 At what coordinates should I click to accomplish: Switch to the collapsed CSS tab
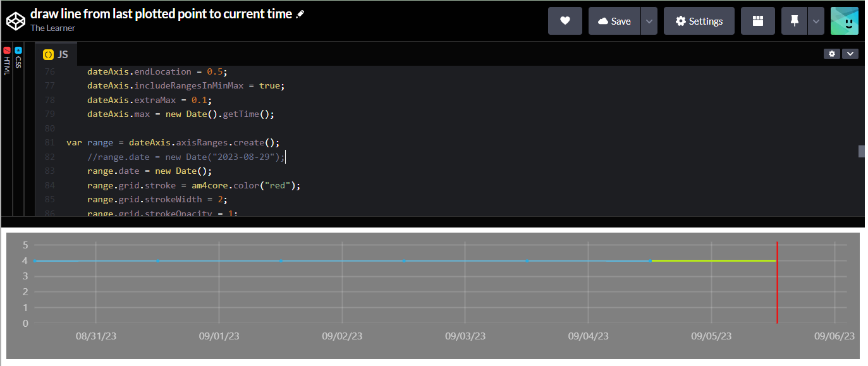tap(18, 63)
